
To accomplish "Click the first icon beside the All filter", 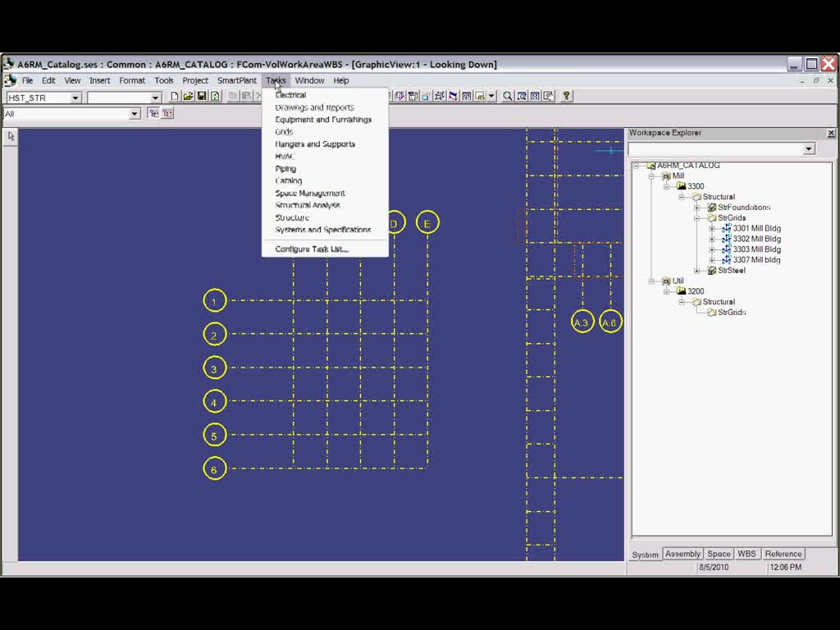I will (153, 113).
